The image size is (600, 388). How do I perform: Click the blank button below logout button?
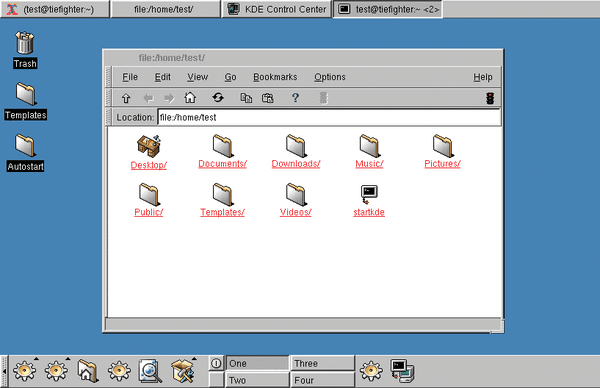[216, 380]
